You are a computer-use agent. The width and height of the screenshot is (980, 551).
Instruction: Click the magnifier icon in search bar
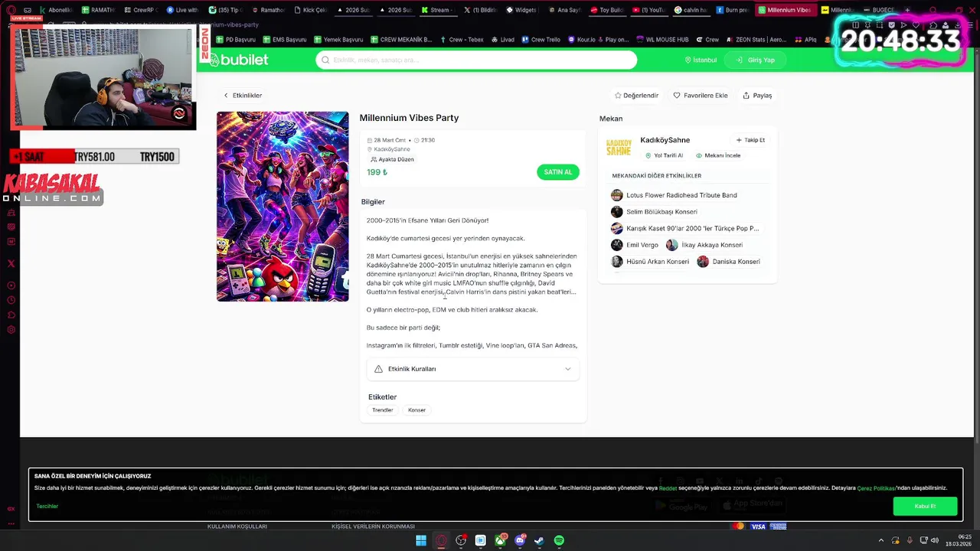point(325,60)
